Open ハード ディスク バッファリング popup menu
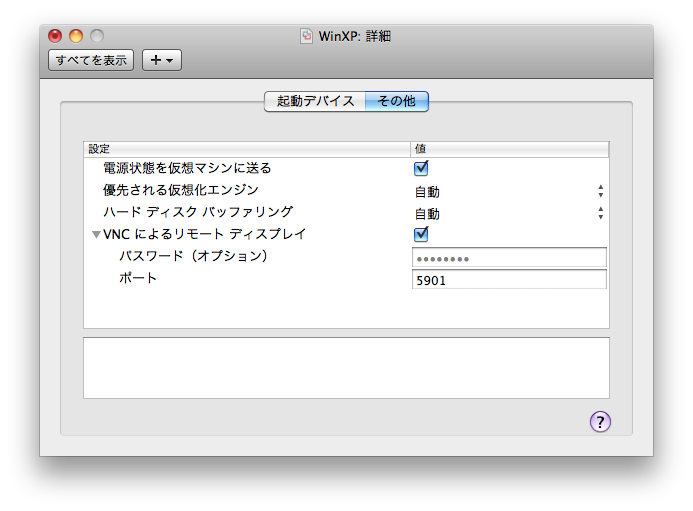 (x=509, y=214)
